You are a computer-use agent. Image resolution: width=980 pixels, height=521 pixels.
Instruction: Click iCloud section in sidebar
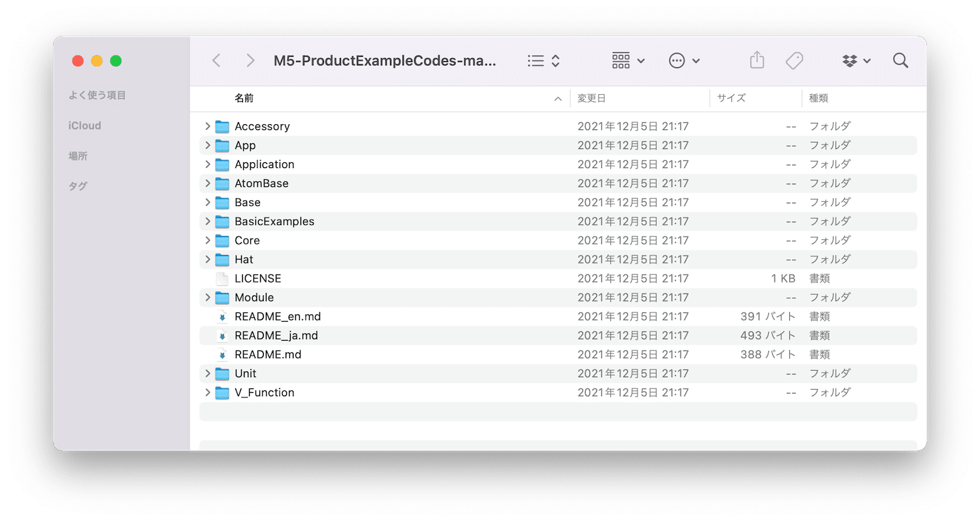point(85,126)
